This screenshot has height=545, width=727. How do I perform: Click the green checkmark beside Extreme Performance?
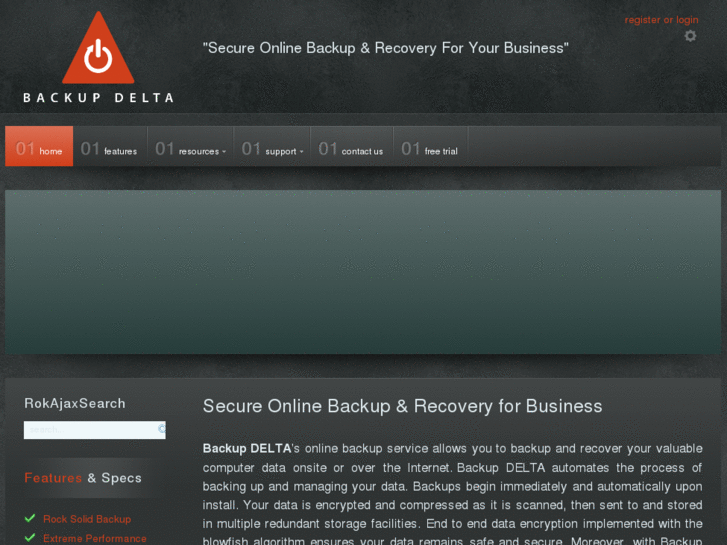(x=30, y=538)
